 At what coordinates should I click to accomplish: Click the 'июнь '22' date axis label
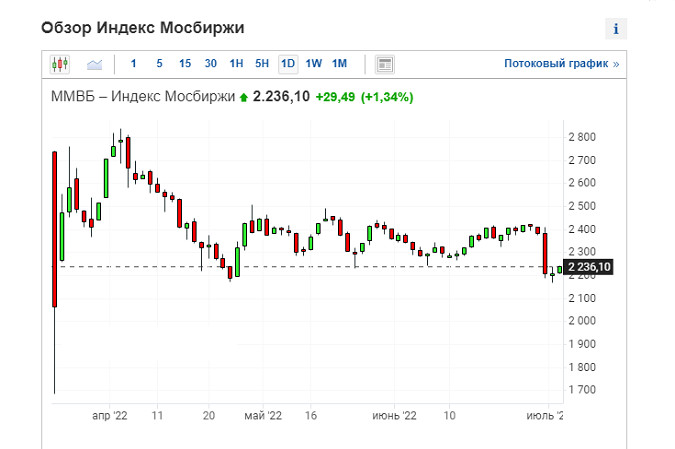(x=394, y=416)
